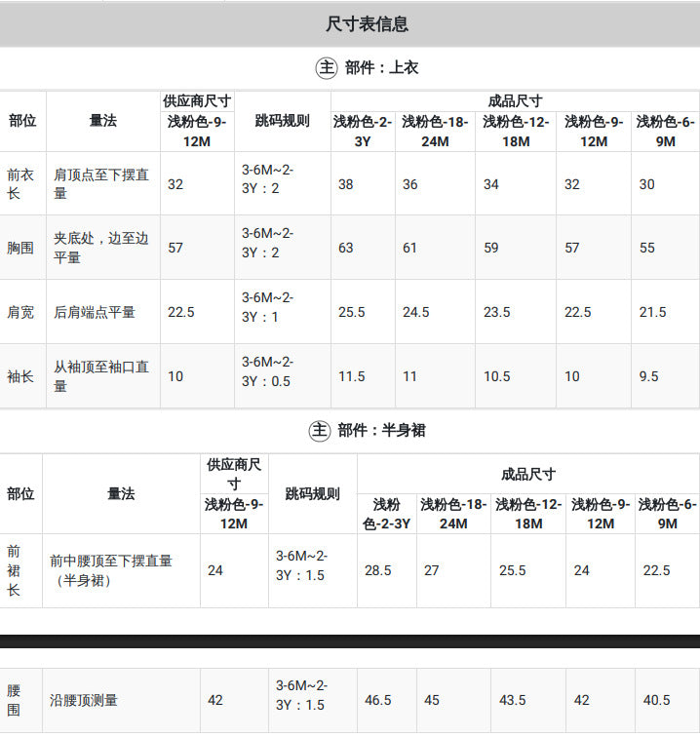Select 肩顶点至下摆直量 measurement method cell

pos(101,184)
